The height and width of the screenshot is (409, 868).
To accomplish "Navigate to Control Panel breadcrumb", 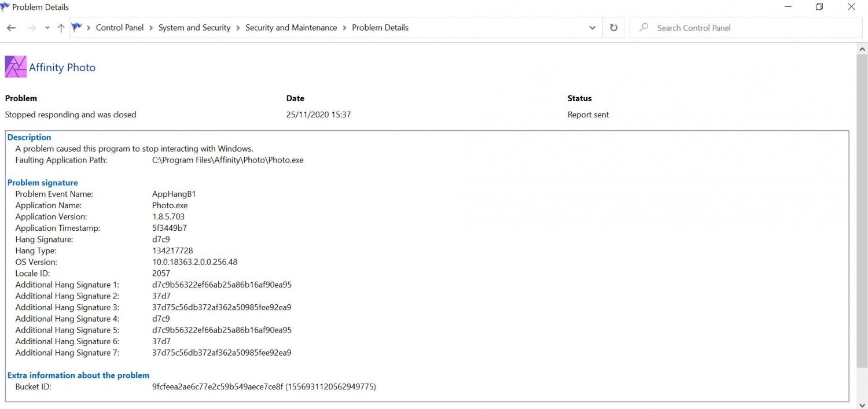I will pos(119,28).
